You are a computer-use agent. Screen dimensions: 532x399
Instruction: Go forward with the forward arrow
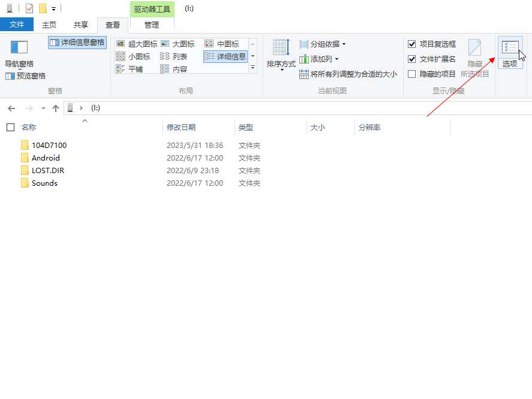click(29, 108)
